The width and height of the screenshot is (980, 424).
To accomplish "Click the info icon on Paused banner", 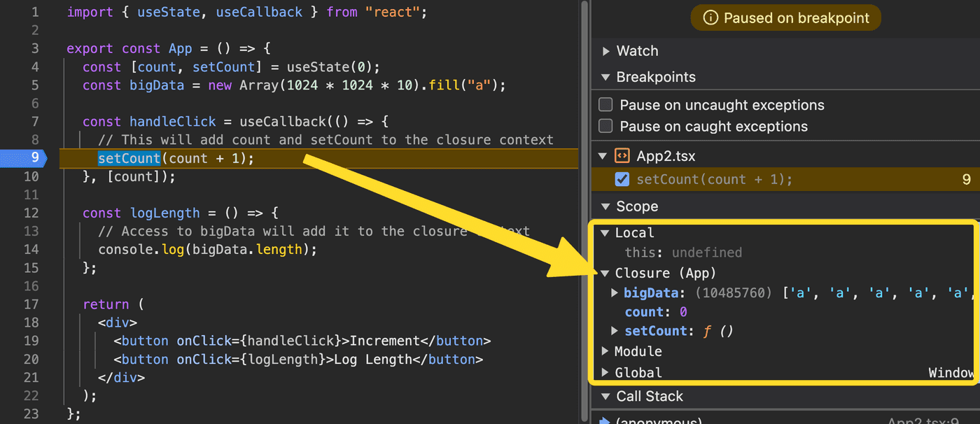I will [x=710, y=18].
